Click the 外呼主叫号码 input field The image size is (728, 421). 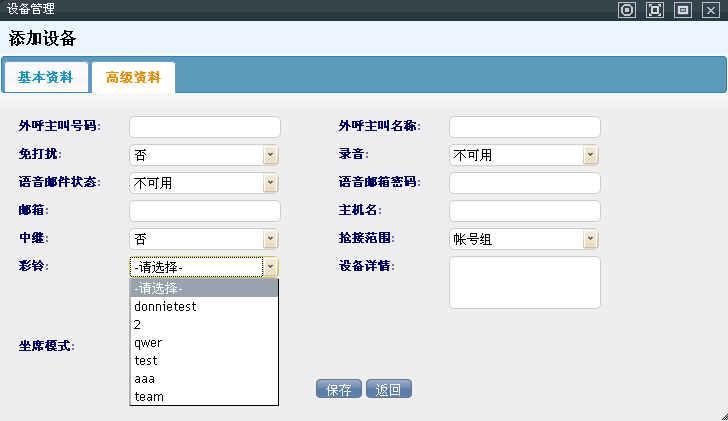tap(205, 127)
